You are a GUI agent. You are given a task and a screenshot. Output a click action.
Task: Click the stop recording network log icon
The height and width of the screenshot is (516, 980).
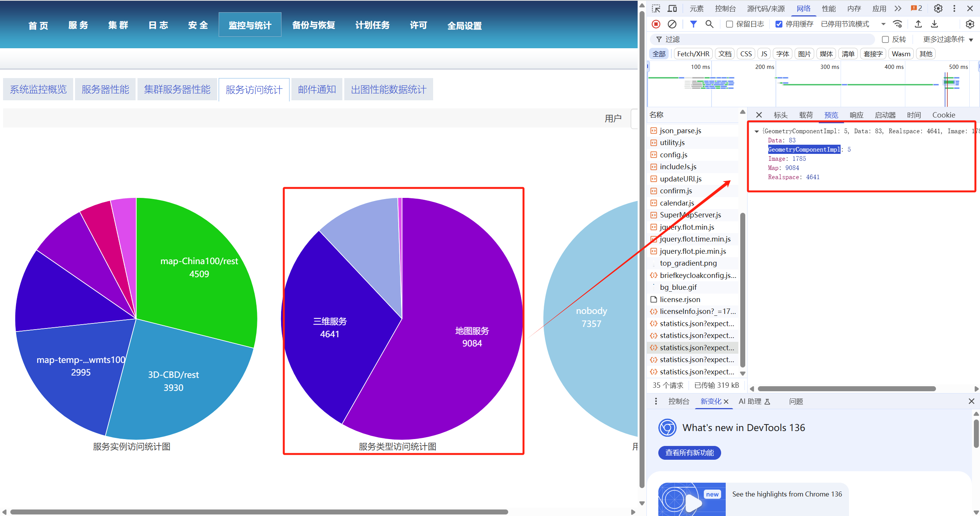tap(656, 24)
